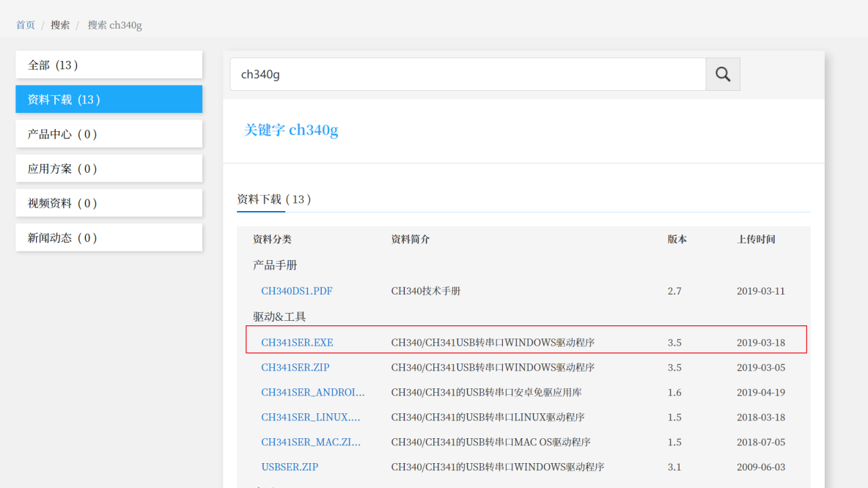Screen dimensions: 868x488
Task: Go to 首页 via breadcrumb
Action: [25, 24]
